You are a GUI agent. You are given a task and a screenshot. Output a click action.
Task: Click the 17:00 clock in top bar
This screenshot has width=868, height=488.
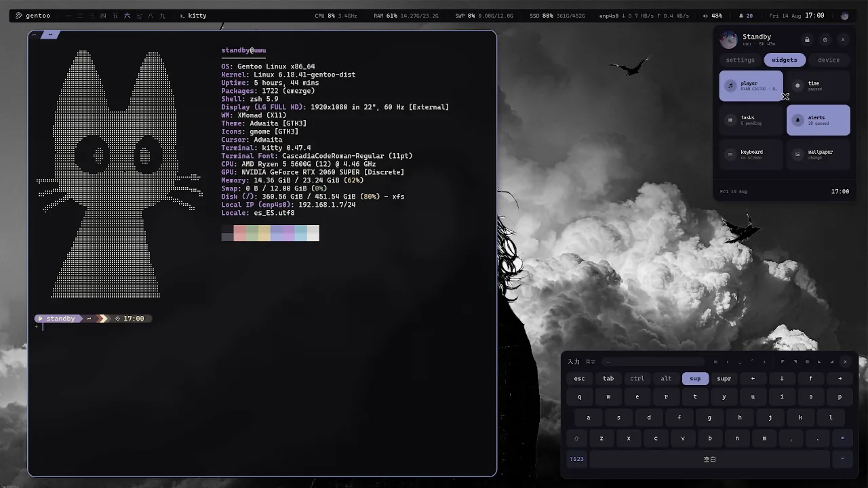click(814, 16)
